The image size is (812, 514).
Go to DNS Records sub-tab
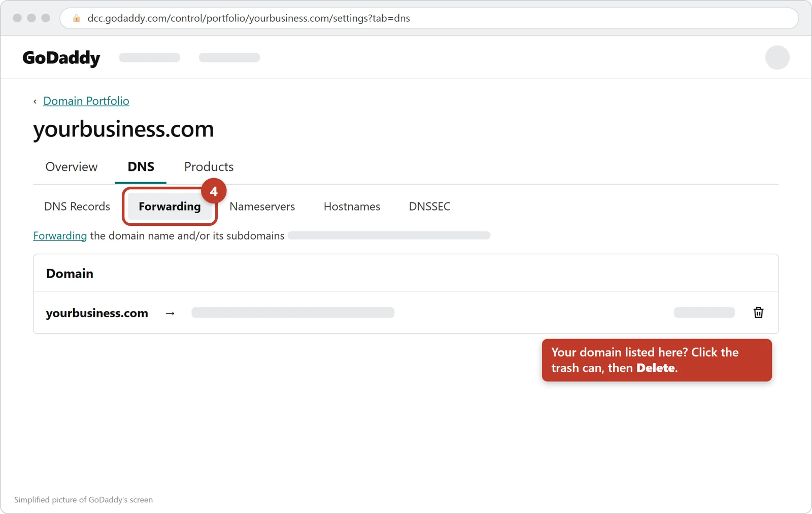[77, 207]
